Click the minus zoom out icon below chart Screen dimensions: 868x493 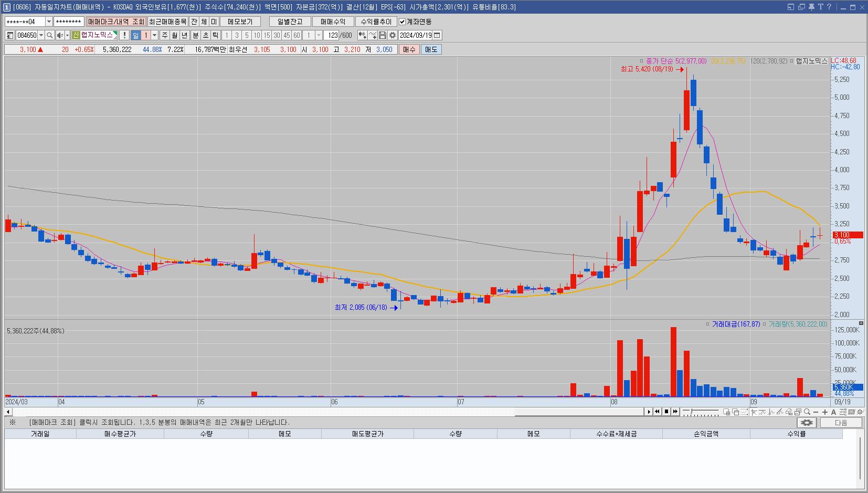pos(816,412)
